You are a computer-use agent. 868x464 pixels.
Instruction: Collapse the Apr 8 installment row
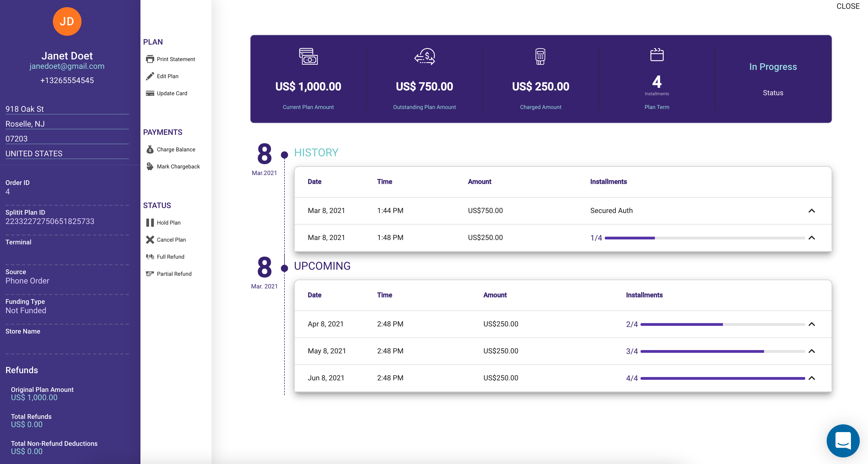[812, 324]
